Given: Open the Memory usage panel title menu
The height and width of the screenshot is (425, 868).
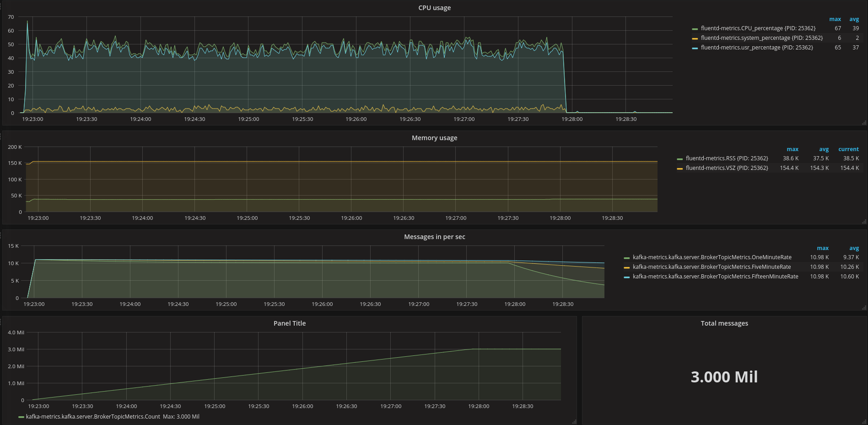Looking at the screenshot, I should [434, 138].
